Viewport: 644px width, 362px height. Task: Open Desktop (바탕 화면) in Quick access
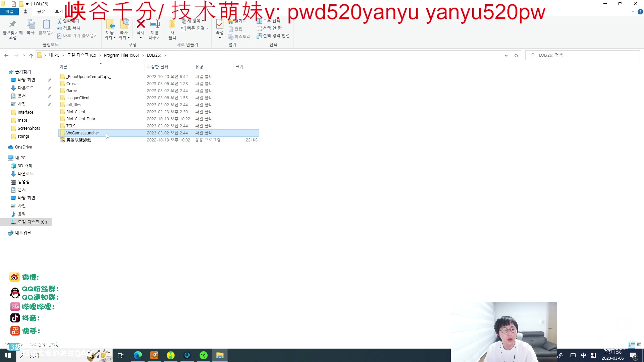click(26, 80)
